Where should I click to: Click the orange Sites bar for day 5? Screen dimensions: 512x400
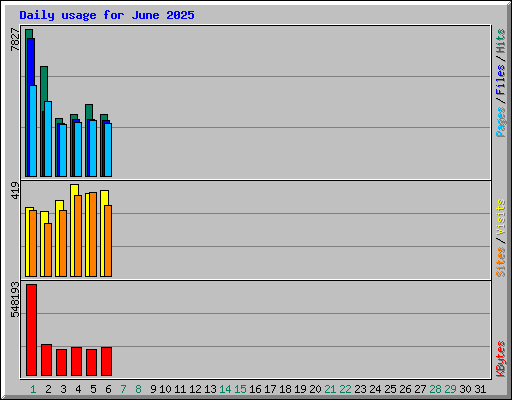tap(93, 234)
